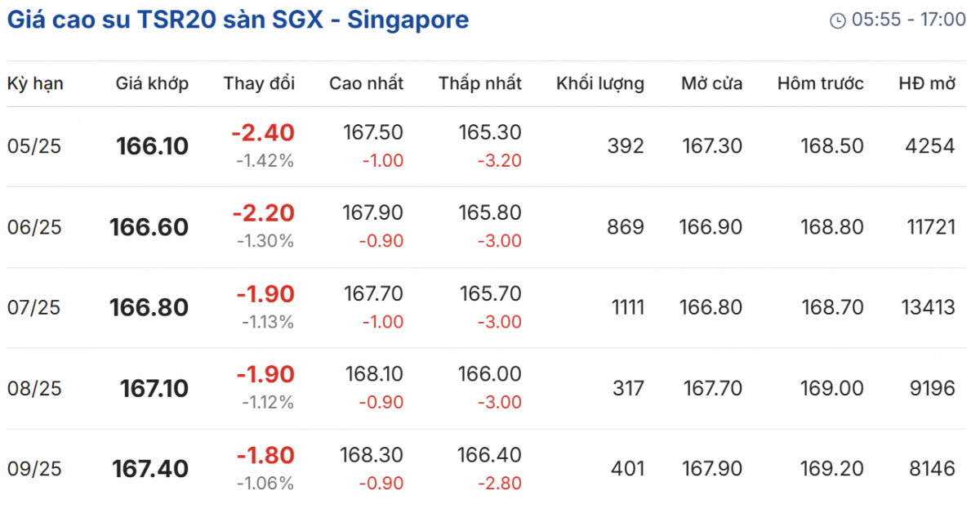Select the 05/25 contract row

pyautogui.click(x=34, y=146)
